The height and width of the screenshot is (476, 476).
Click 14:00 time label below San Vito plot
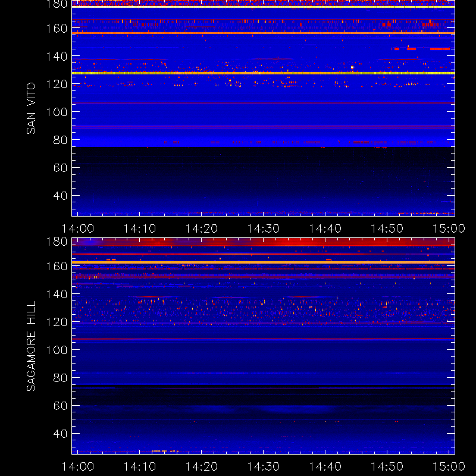(x=78, y=228)
